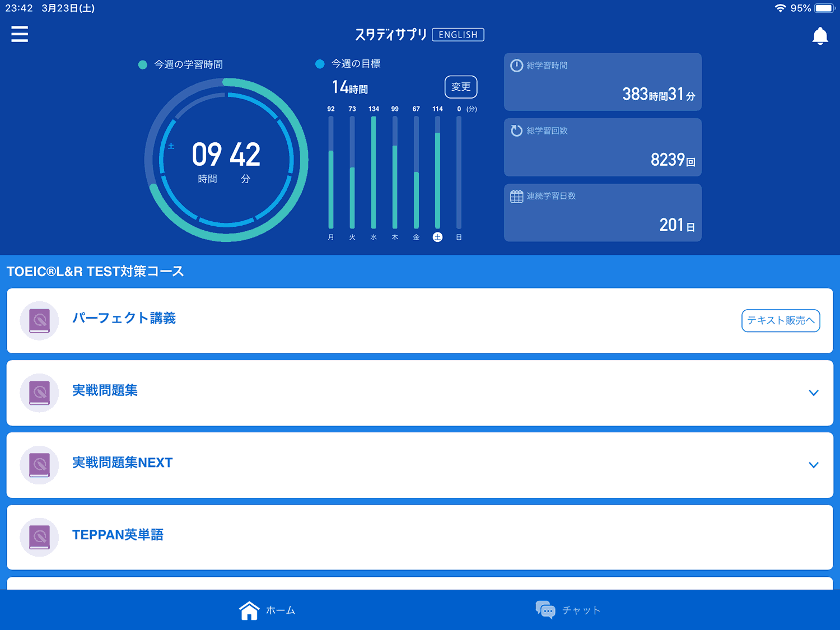840x630 pixels.
Task: Tap the notification bell icon
Action: 820,36
